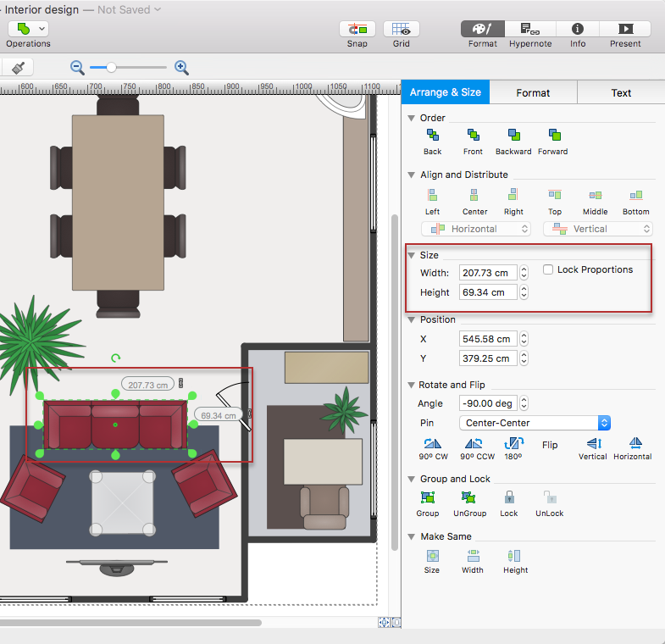Switch to the Format tab
The image size is (665, 644).
[533, 93]
